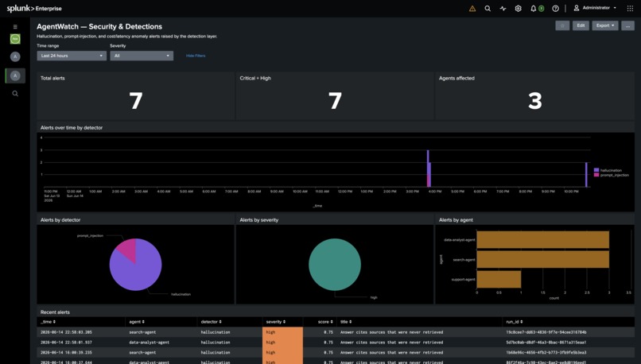The height and width of the screenshot is (364, 641).
Task: Sort table by severity column
Action: pyautogui.click(x=275, y=322)
